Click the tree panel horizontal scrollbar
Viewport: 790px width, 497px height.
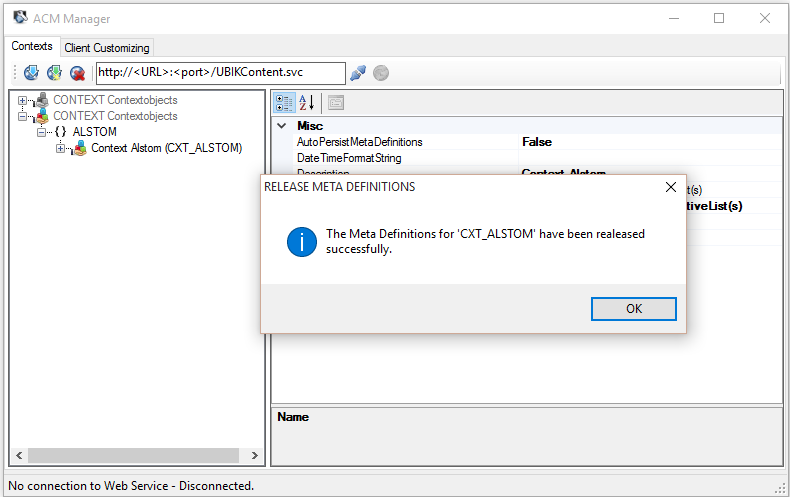134,455
